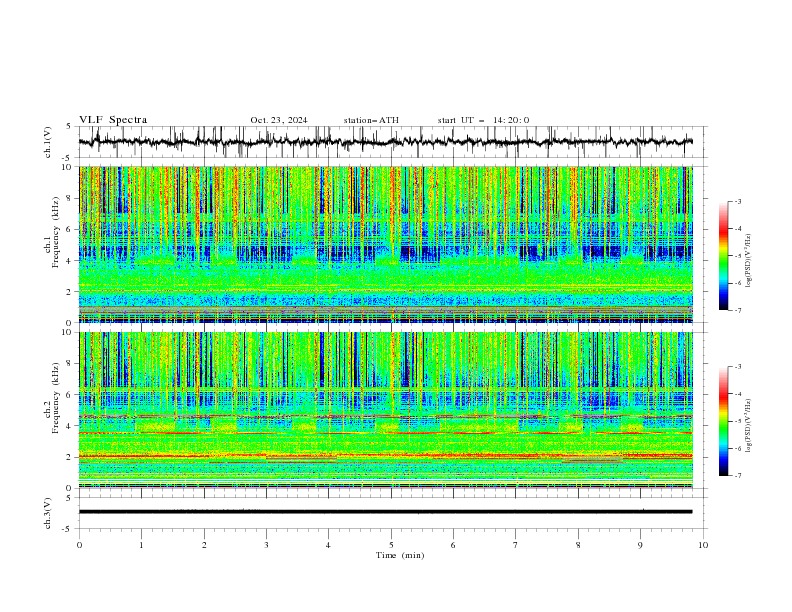Click time axis tick label '4'
This screenshot has height=612, width=792.
point(328,545)
